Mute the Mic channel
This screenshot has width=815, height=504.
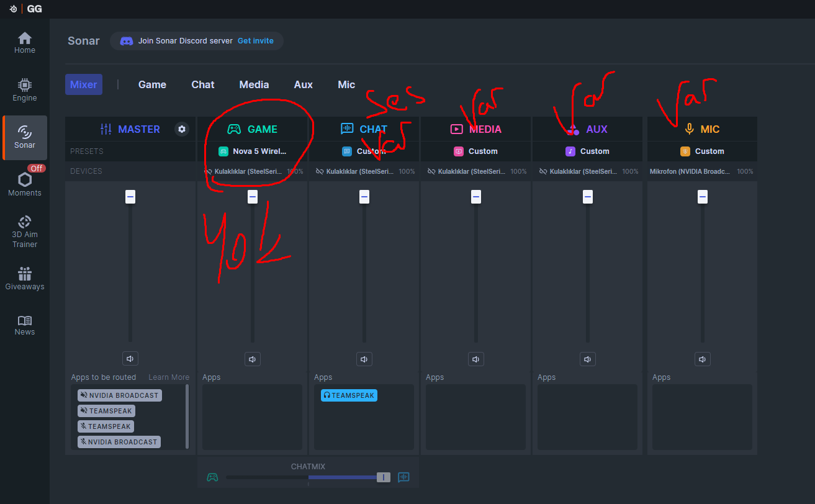click(703, 359)
